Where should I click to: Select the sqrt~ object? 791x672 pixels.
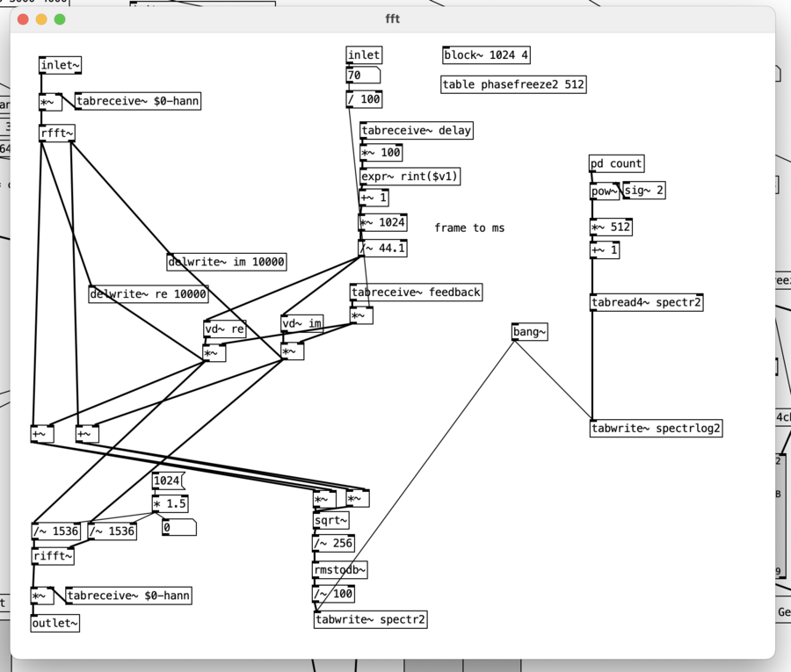331,520
